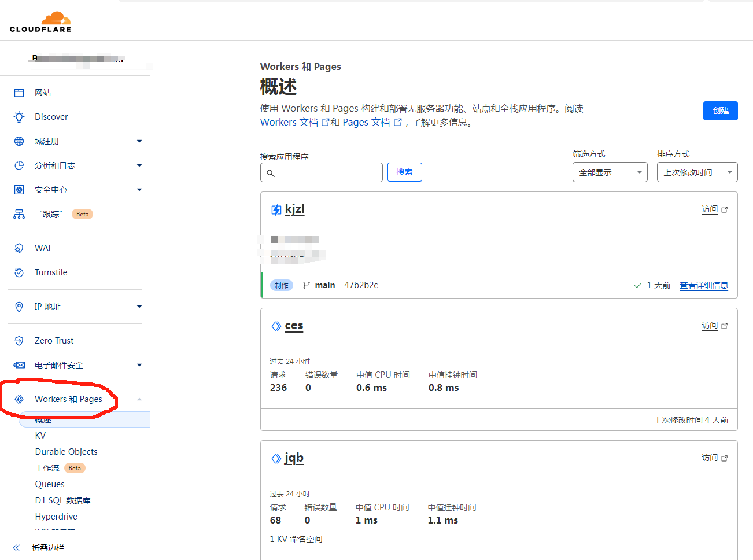Click the Cloudflare logo
Image resolution: width=753 pixels, height=560 pixels.
(x=40, y=22)
